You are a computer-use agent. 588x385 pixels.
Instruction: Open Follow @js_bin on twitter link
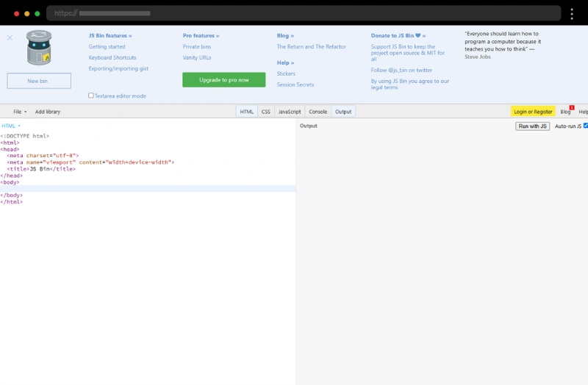(401, 70)
